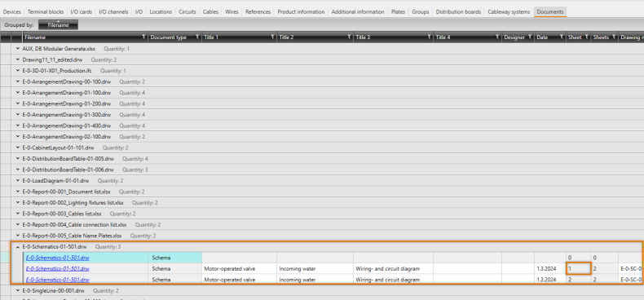Collapse the E-0-Schematics-01-501.drw group

[x=18, y=247]
